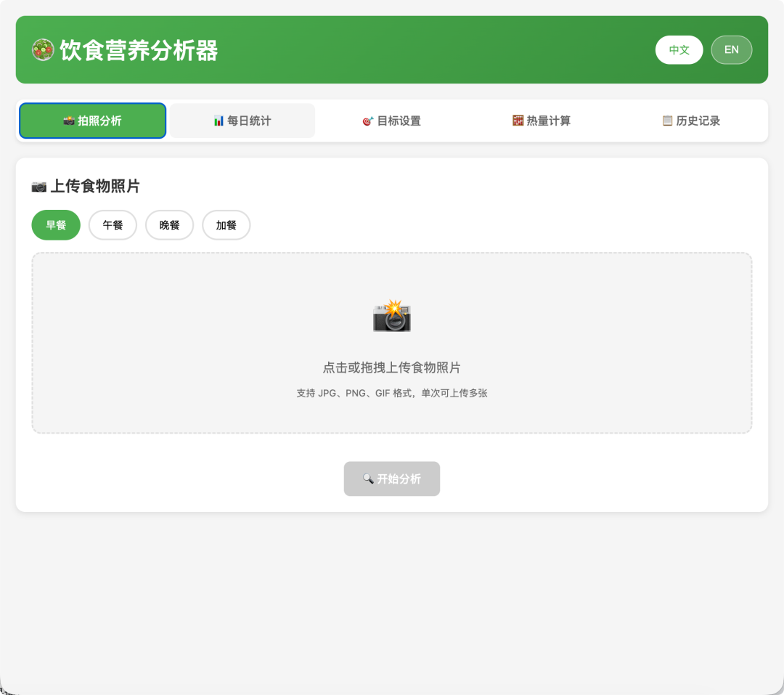Open the 拍照分析 tab
784x695 pixels.
[x=93, y=121]
